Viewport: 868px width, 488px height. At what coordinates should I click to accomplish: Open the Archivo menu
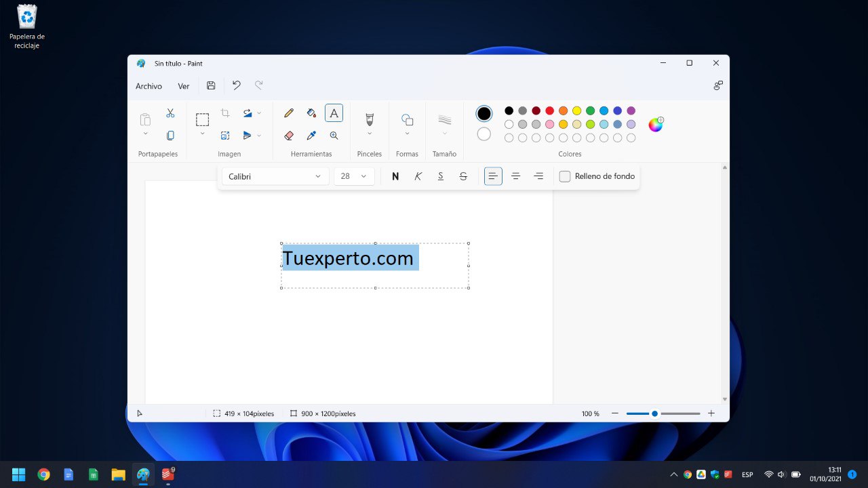click(149, 86)
